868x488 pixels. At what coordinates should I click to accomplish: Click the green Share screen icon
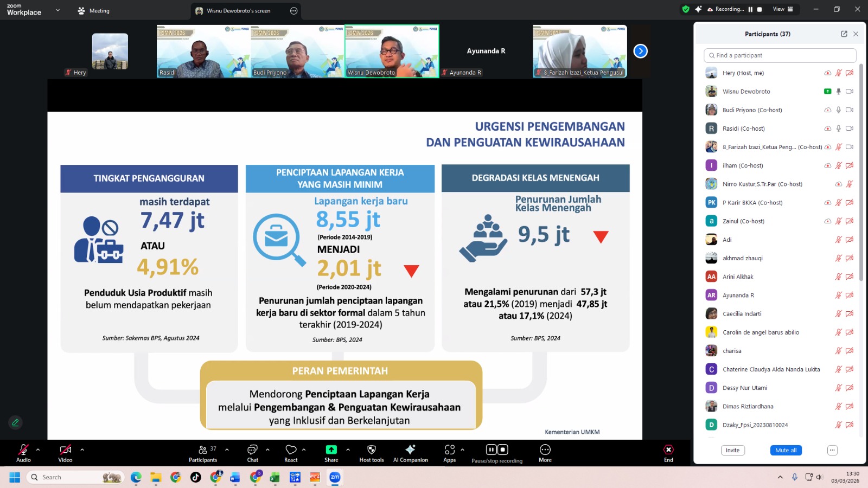[x=331, y=450]
